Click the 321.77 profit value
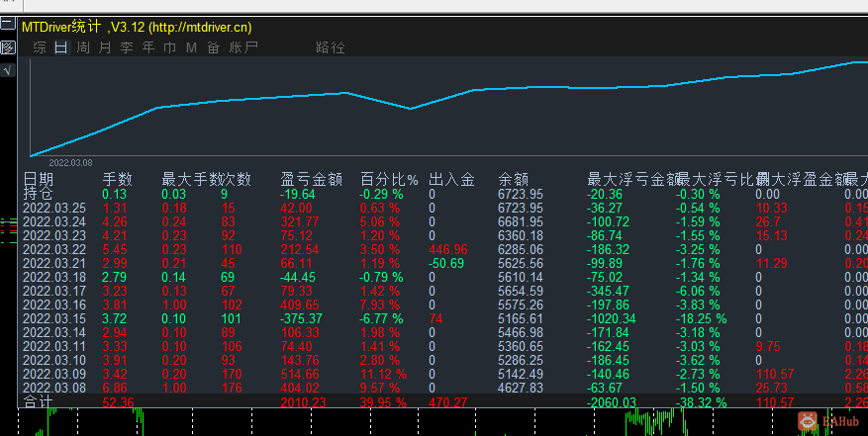 pyautogui.click(x=300, y=221)
